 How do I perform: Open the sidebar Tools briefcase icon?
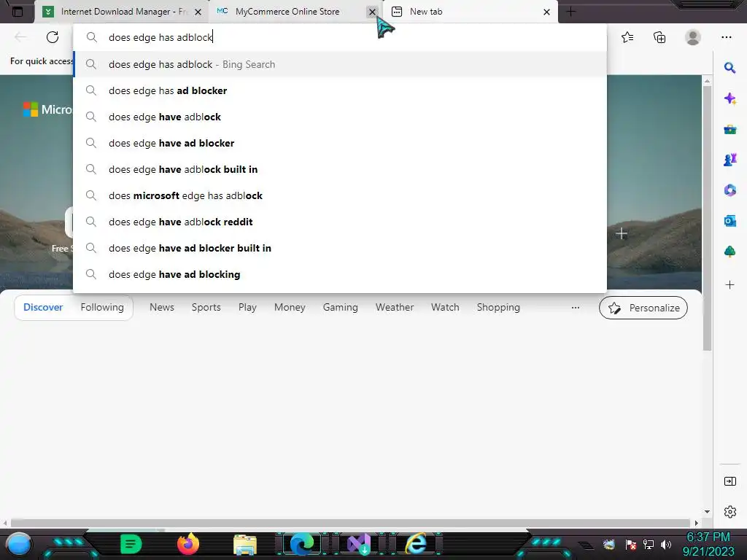pos(729,129)
